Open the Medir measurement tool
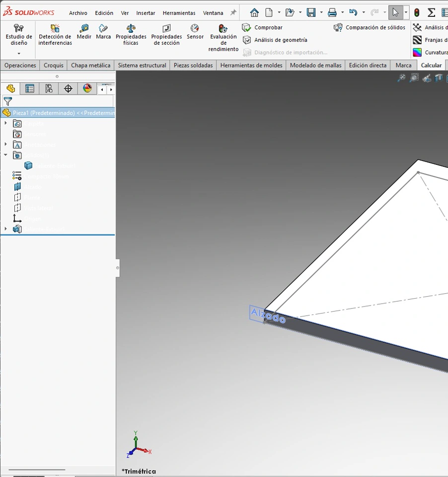 [84, 32]
